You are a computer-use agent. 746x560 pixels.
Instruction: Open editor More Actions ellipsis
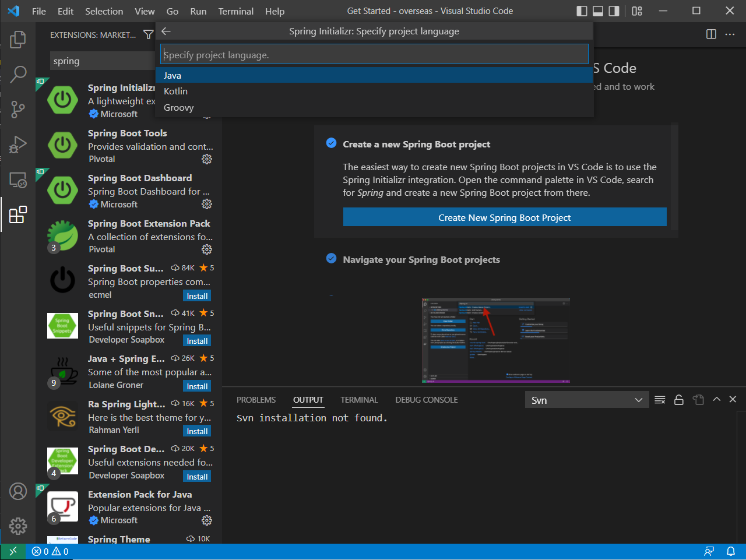(x=730, y=34)
